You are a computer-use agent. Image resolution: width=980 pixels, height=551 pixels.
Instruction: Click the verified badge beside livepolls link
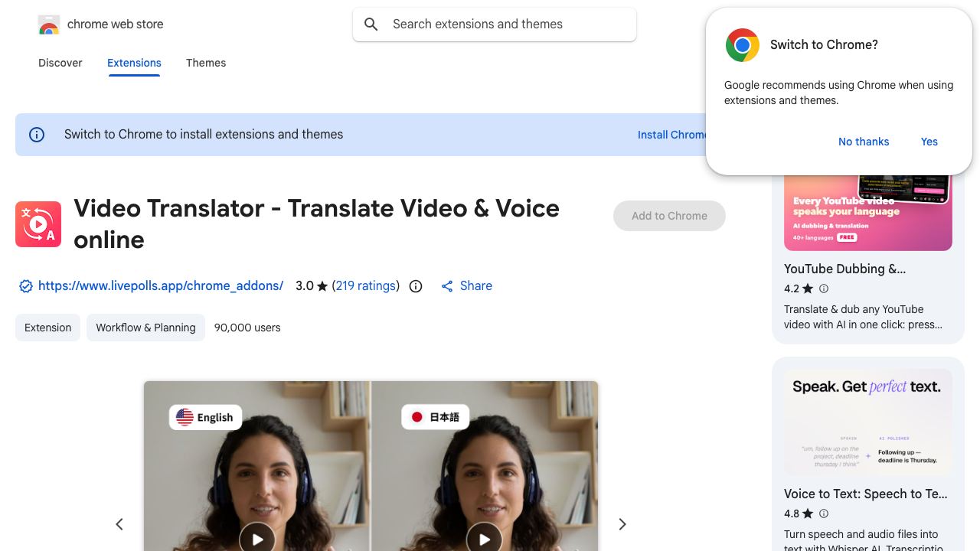26,286
